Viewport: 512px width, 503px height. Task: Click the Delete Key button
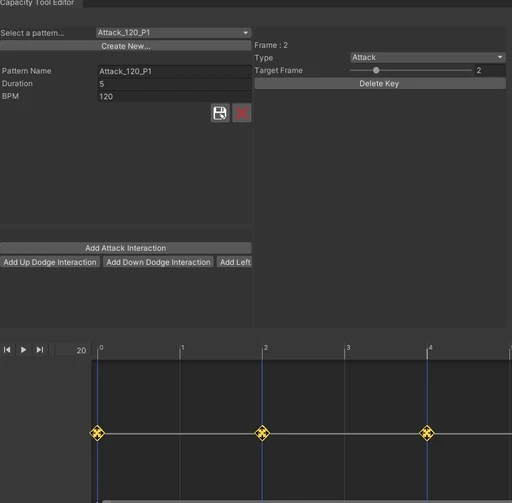380,84
